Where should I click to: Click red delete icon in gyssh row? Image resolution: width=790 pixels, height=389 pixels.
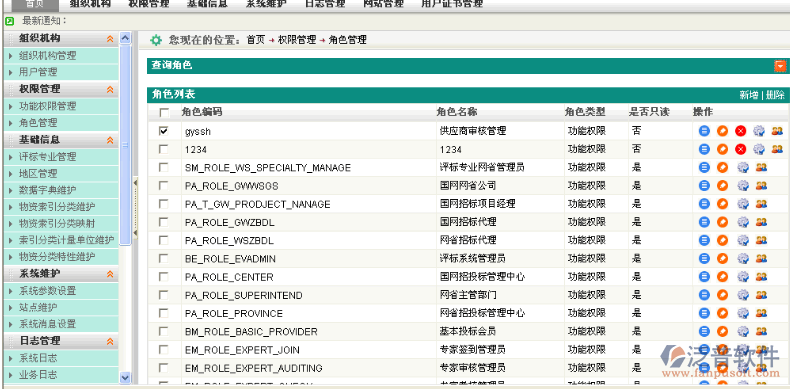(740, 131)
